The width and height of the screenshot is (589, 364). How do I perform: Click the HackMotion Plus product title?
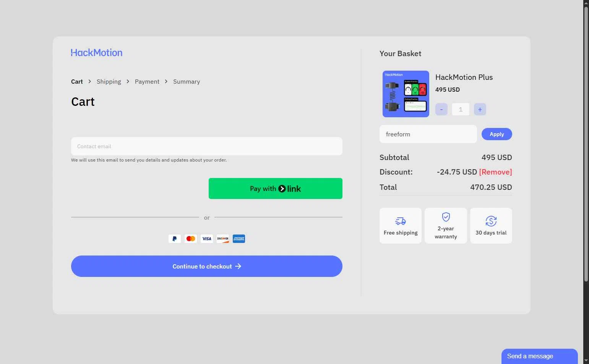click(x=464, y=77)
